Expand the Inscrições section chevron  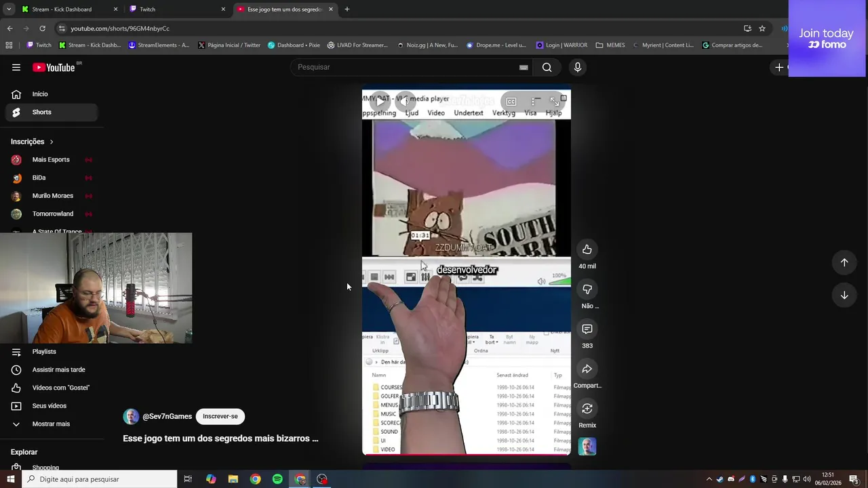click(x=52, y=142)
